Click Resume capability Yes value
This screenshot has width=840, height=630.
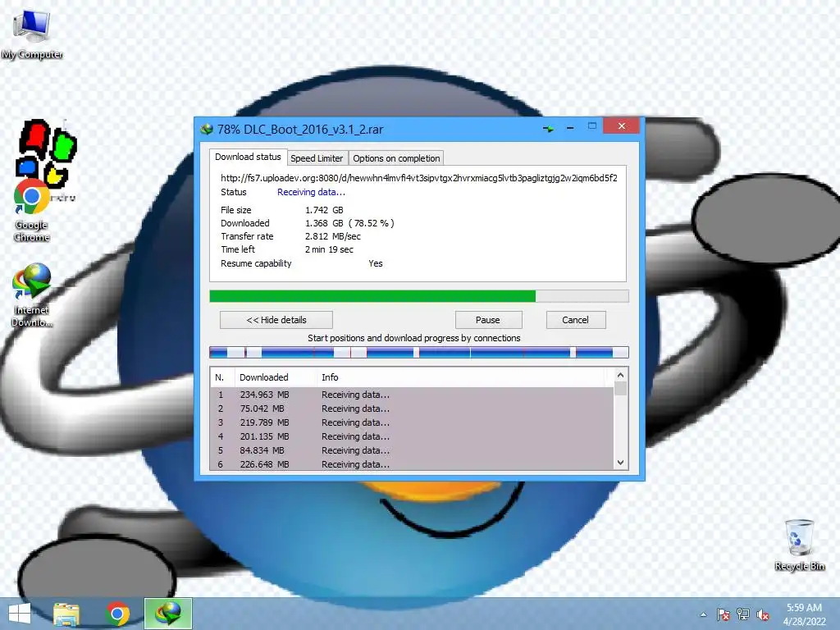point(376,263)
